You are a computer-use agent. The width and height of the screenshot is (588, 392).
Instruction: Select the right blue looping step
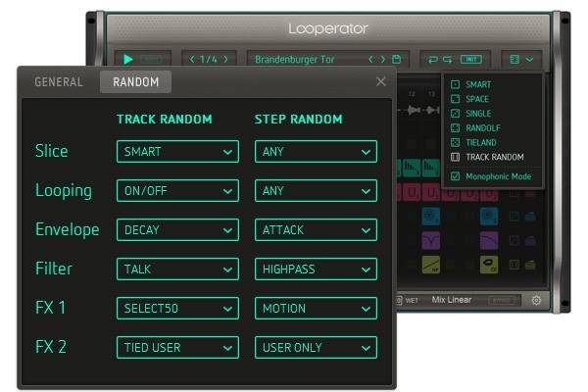(489, 216)
